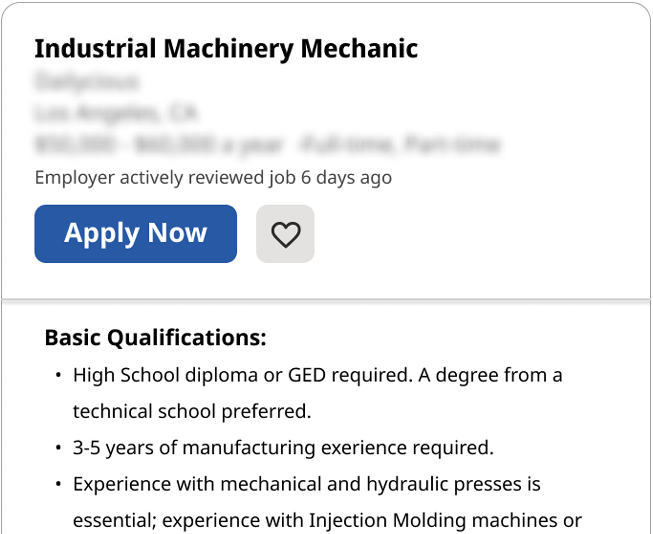Image resolution: width=653 pixels, height=534 pixels.
Task: Click the mechanical and hydraulic presses line
Action: [x=307, y=484]
